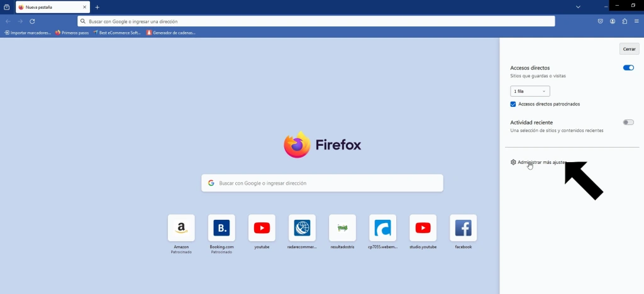Open the extensions puzzle icon
This screenshot has width=644, height=294.
(625, 21)
